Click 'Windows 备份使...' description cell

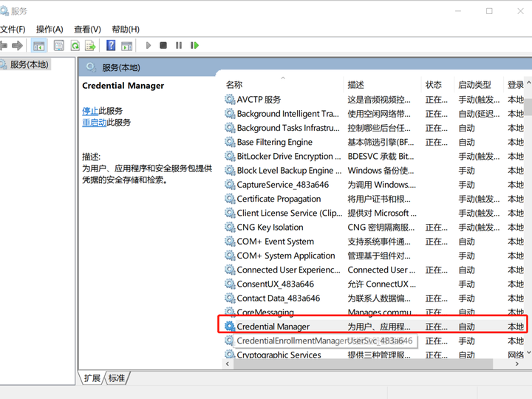pos(381,171)
